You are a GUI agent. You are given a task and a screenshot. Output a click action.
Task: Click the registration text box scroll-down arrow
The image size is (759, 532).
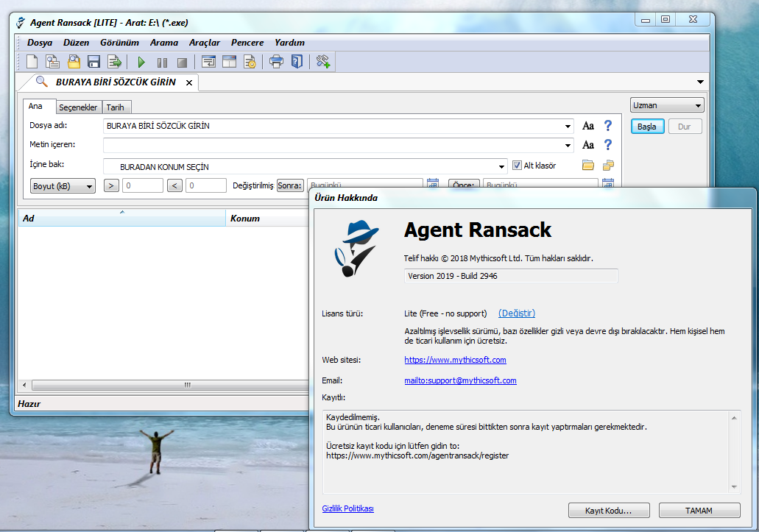click(734, 487)
